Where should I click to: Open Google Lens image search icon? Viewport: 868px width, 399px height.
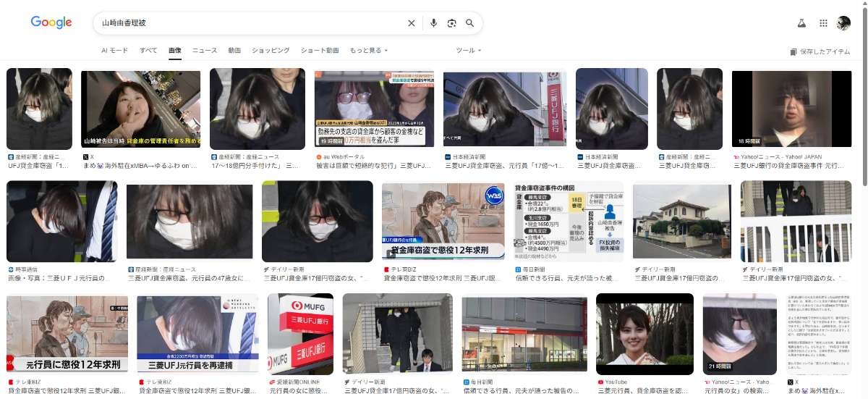pyautogui.click(x=451, y=23)
